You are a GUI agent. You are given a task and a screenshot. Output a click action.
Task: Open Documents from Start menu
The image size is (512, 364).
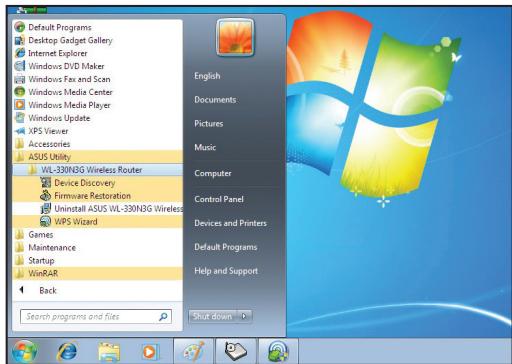point(215,100)
